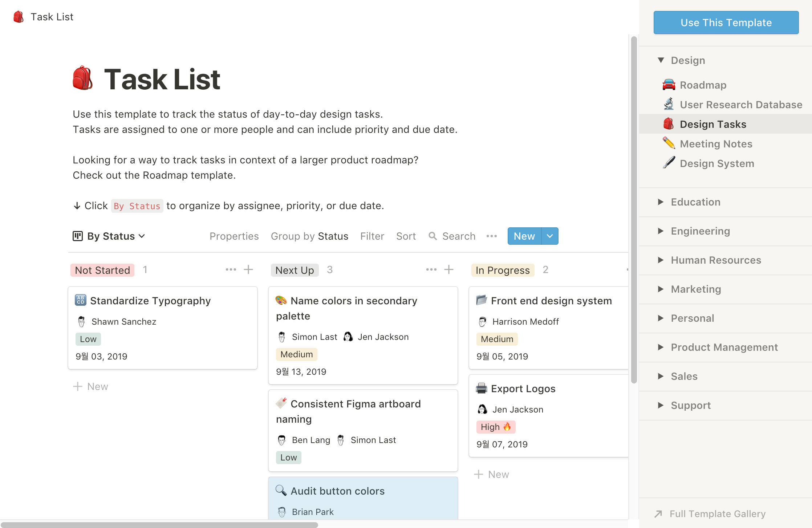
Task: Expand the Engineering category
Action: [700, 231]
